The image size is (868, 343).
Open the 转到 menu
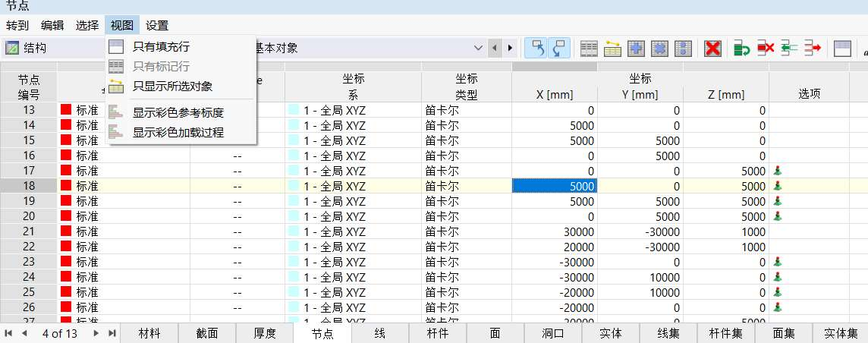point(17,25)
